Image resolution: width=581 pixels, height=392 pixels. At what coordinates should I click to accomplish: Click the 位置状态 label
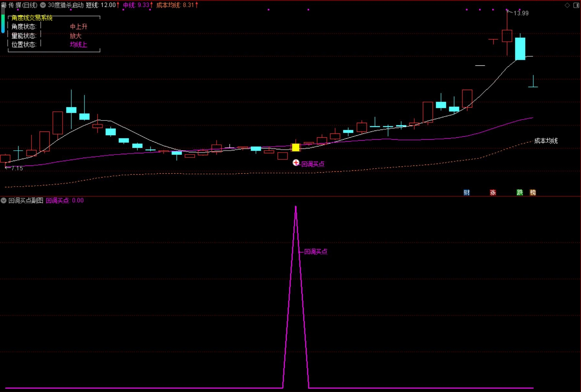click(x=24, y=44)
